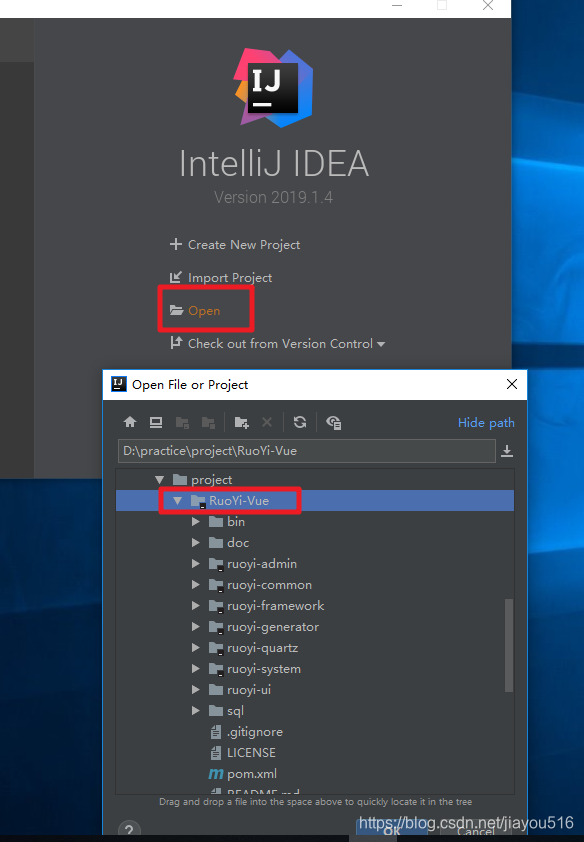Expand the ruoyi-quartz module

pyautogui.click(x=196, y=648)
